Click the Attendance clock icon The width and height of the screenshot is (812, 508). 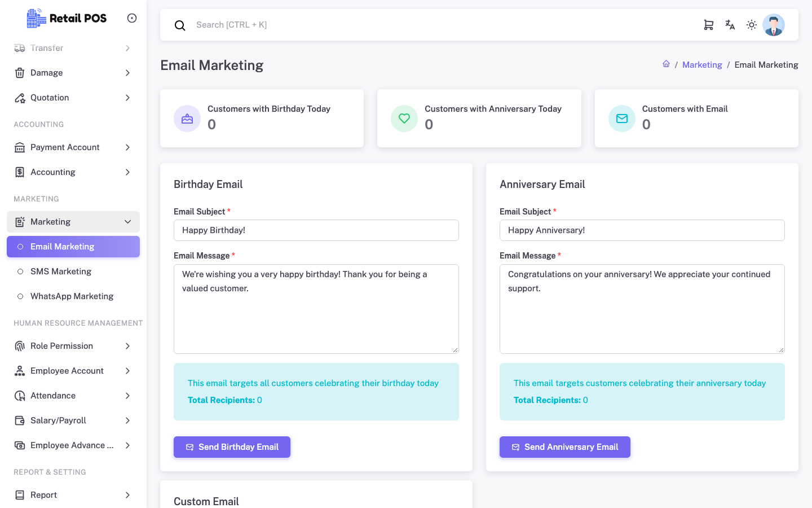coord(20,396)
